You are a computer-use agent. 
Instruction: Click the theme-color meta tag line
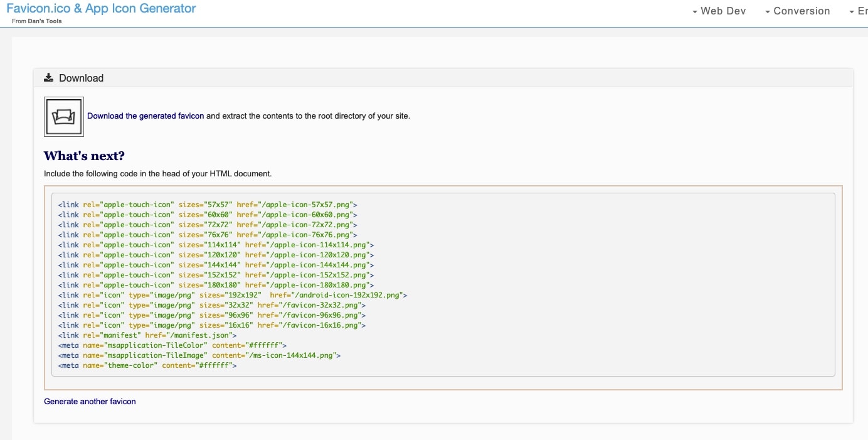click(147, 365)
